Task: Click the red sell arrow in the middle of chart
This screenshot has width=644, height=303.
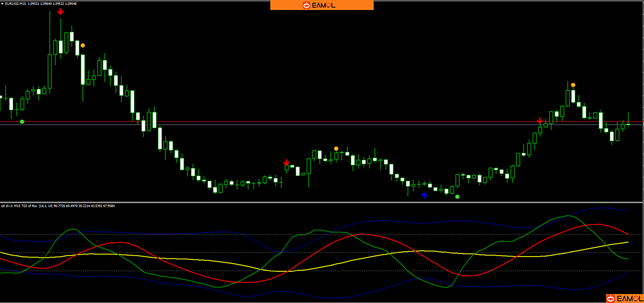Action: click(x=286, y=162)
